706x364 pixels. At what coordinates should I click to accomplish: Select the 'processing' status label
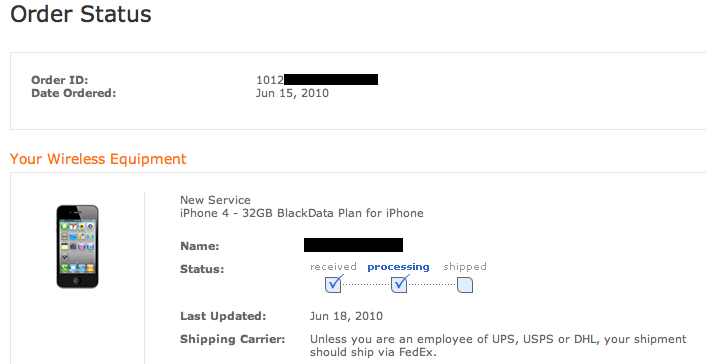pyautogui.click(x=398, y=267)
